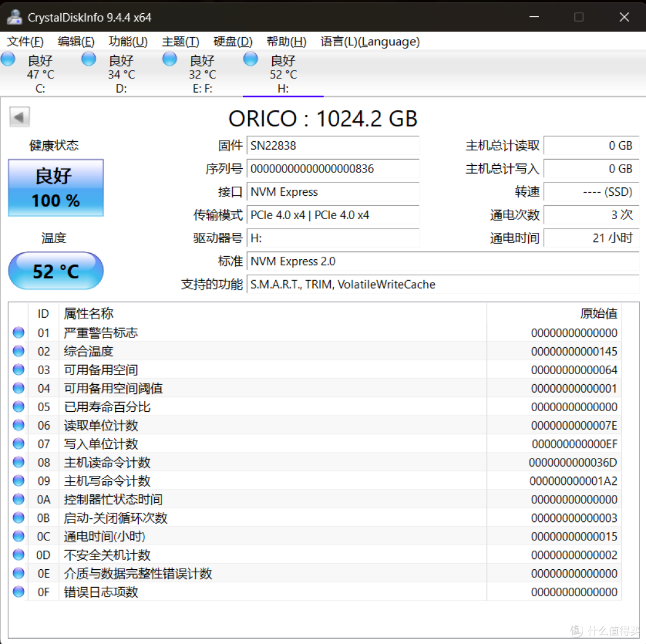Viewport: 646px width, 644px height.
Task: Open the 文件(F) menu
Action: pos(25,42)
